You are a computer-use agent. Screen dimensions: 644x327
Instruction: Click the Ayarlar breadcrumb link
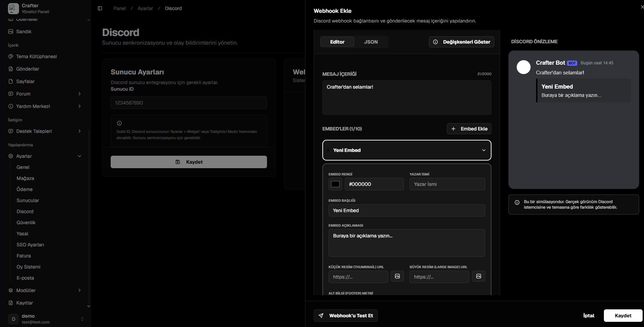[x=145, y=8]
